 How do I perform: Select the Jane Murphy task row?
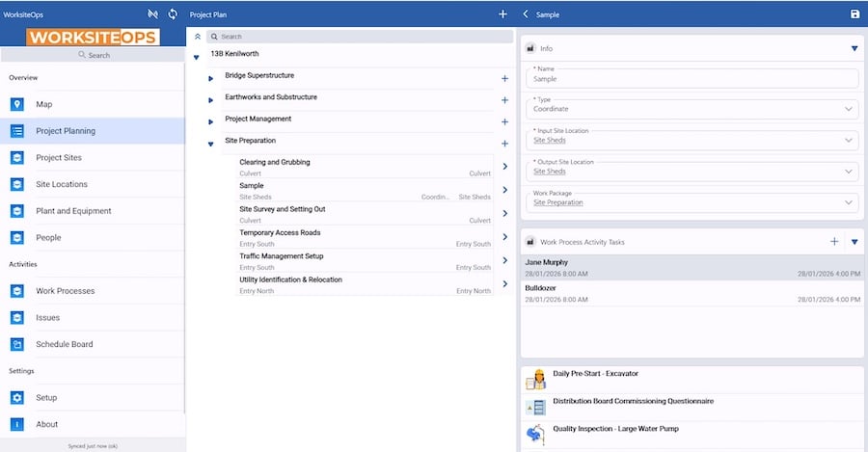click(692, 267)
